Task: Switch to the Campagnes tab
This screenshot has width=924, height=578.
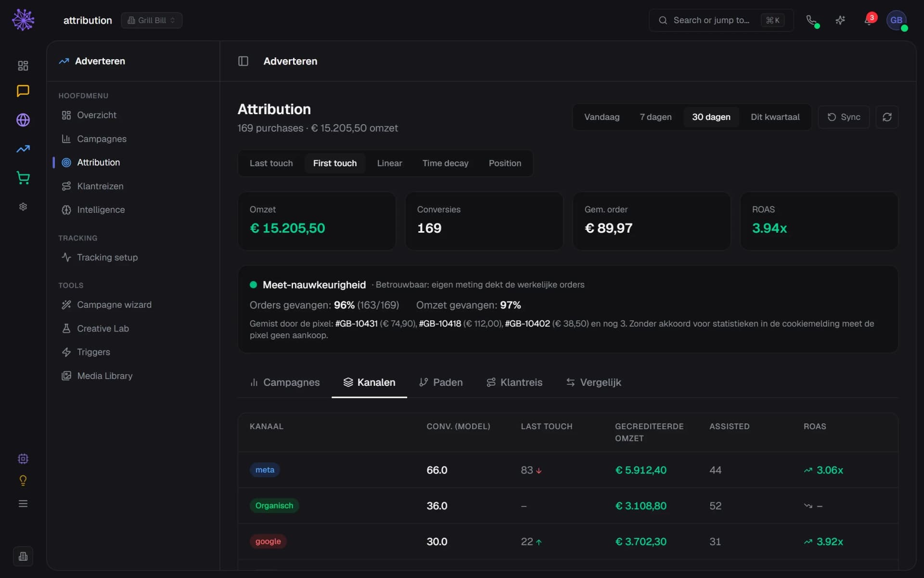Action: pos(284,382)
